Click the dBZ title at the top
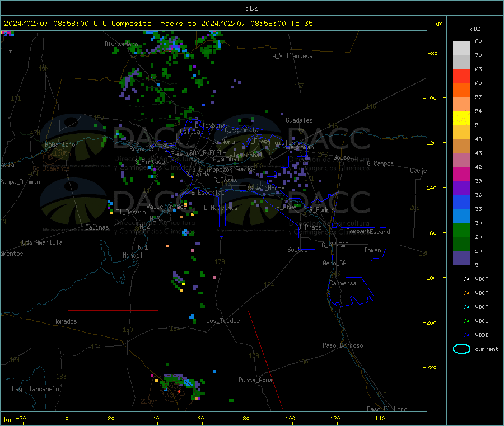This screenshot has width=504, height=426. point(251,8)
